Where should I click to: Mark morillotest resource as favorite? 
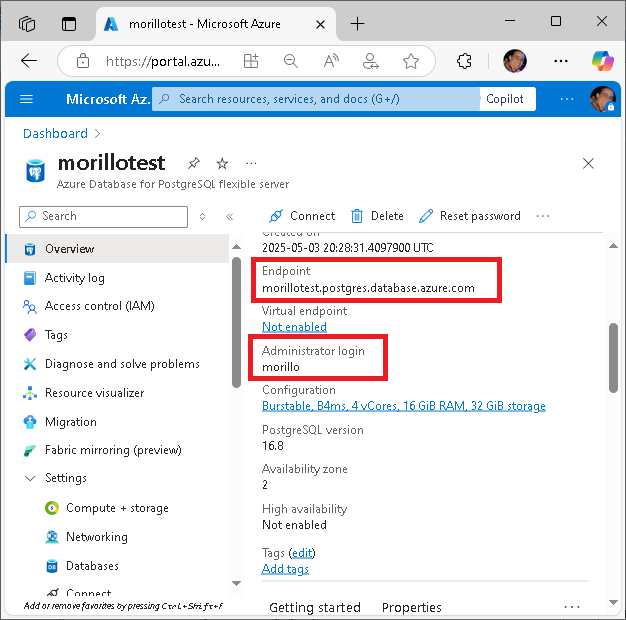tap(222, 163)
